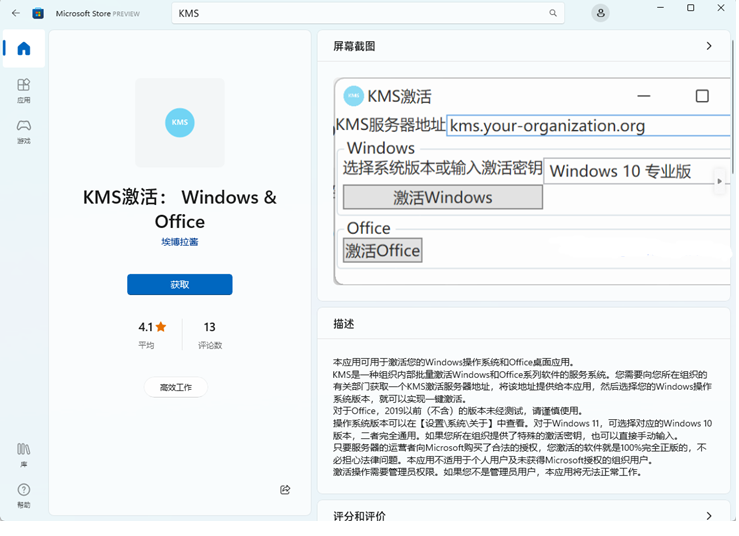The image size is (739, 536).
Task: Click the vertical scrollbar on right edge
Action: 733,108
